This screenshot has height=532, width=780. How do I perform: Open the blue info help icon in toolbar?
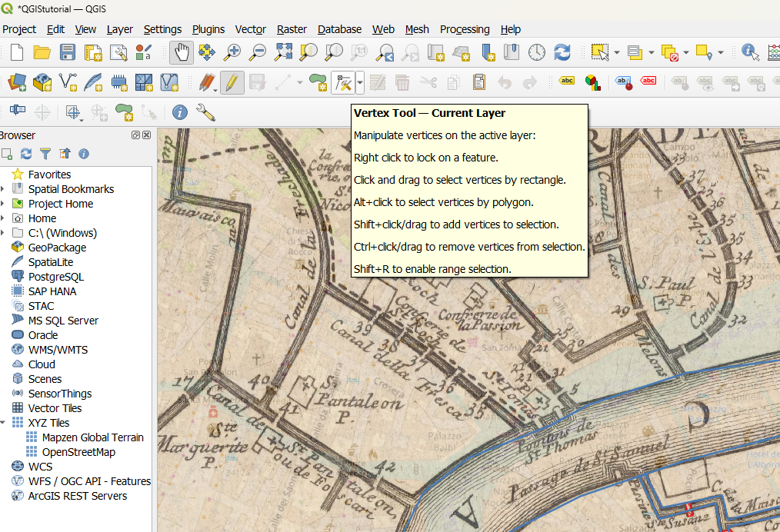click(x=179, y=113)
